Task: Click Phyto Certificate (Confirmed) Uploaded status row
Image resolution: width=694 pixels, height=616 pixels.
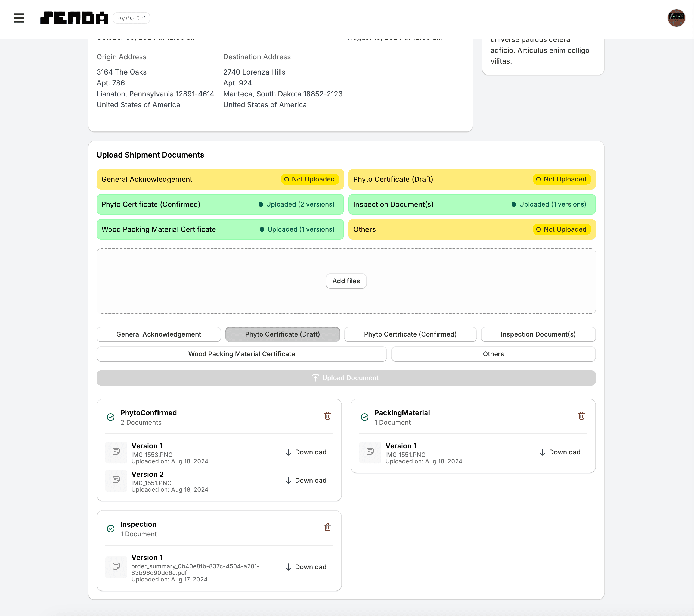Action: coord(220,204)
